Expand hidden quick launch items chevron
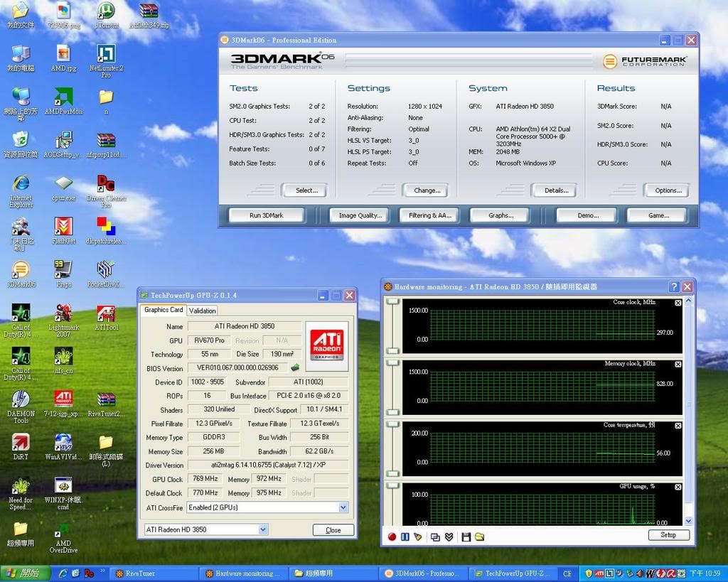Image resolution: width=728 pixels, height=582 pixels. [102, 571]
